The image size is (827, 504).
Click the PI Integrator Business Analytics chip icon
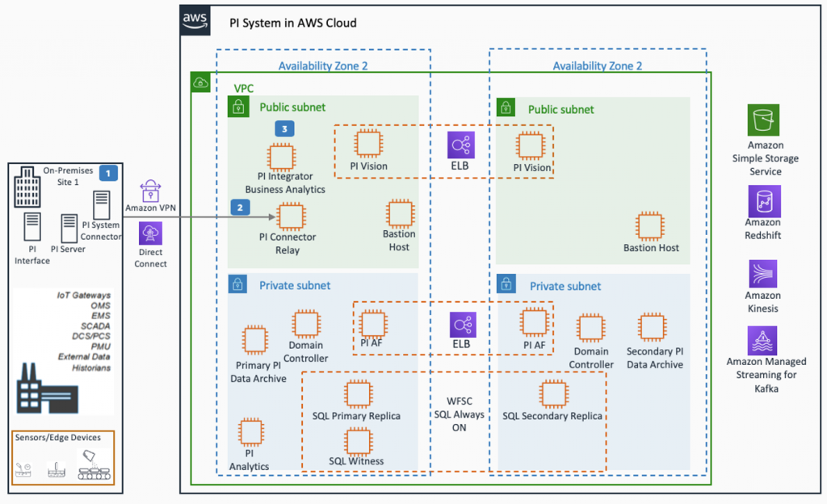(281, 157)
